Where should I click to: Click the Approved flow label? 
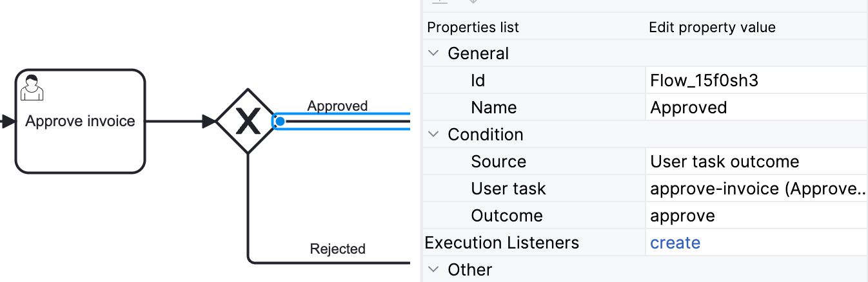coord(337,106)
